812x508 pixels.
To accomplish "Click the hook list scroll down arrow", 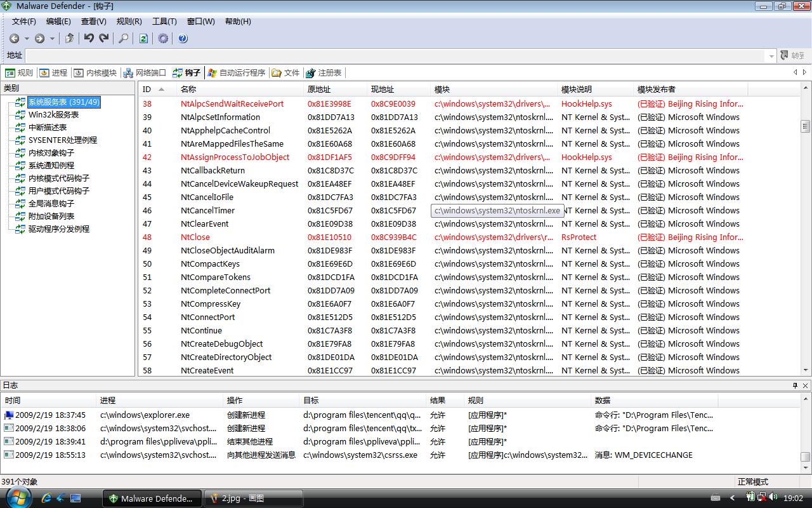I will coord(806,370).
